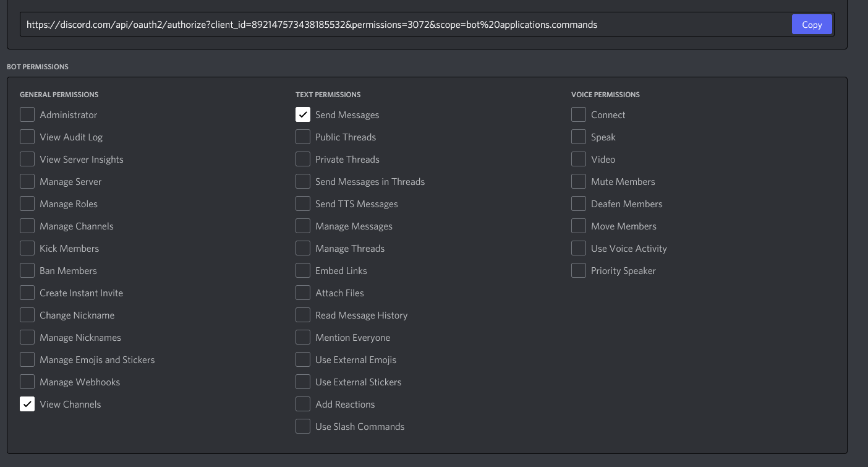Check the Use Slash Commands box
This screenshot has height=467, width=868.
pyautogui.click(x=303, y=426)
